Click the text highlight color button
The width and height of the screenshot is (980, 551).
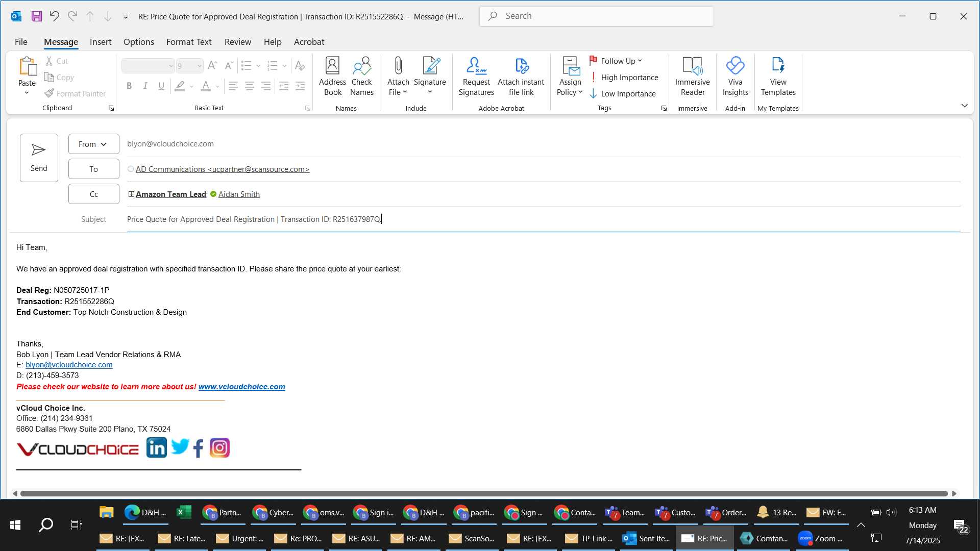pyautogui.click(x=180, y=86)
